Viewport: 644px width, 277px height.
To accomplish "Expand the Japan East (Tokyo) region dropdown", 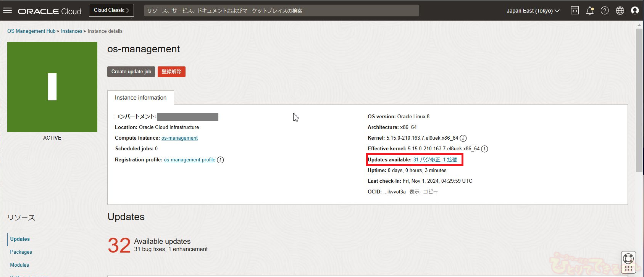I will 533,11.
